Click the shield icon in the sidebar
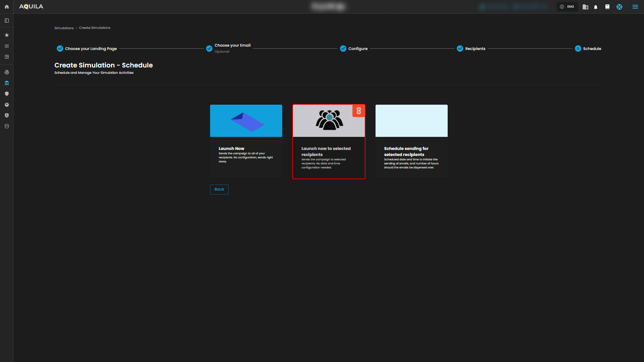 [7, 94]
